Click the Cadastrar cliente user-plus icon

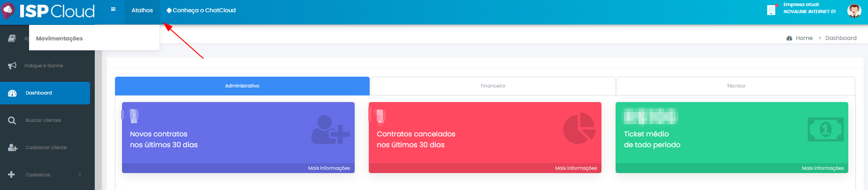[12, 148]
